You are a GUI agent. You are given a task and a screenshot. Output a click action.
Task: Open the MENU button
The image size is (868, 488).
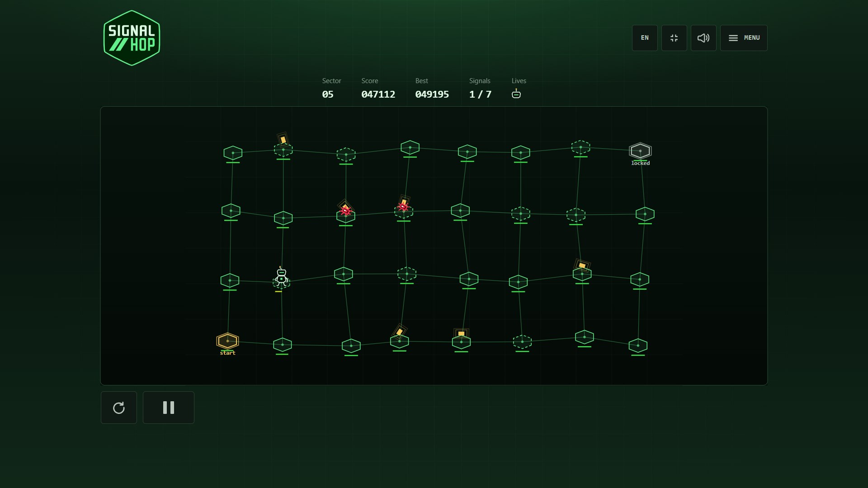pyautogui.click(x=744, y=38)
